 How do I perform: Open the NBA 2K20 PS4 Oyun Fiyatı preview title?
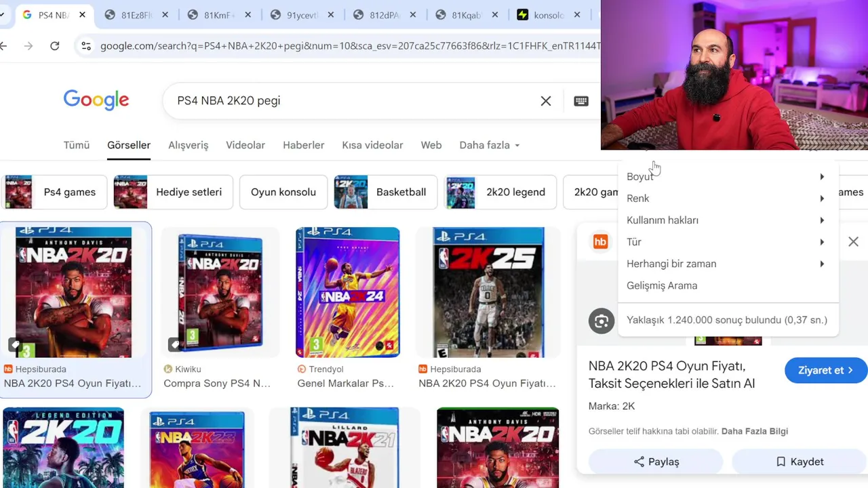[671, 375]
